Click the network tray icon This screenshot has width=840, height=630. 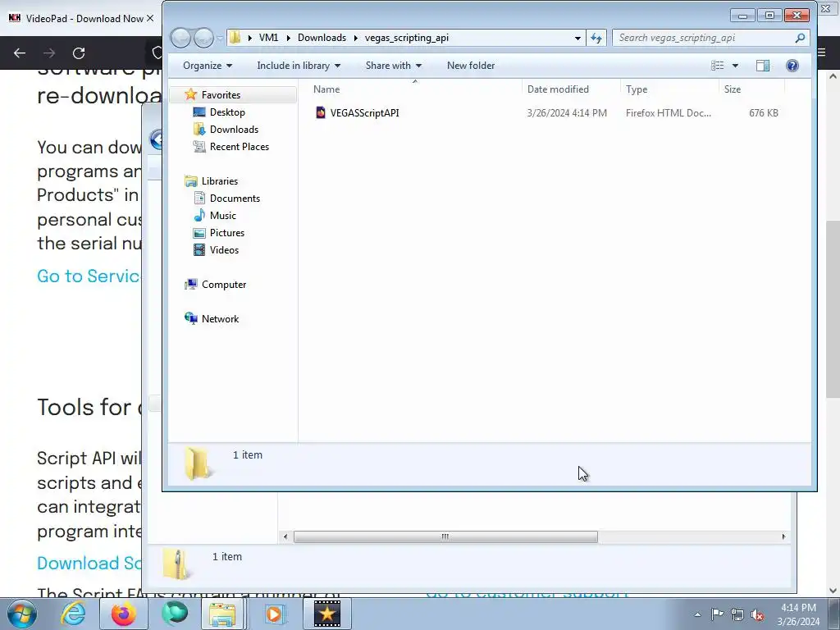click(x=737, y=614)
